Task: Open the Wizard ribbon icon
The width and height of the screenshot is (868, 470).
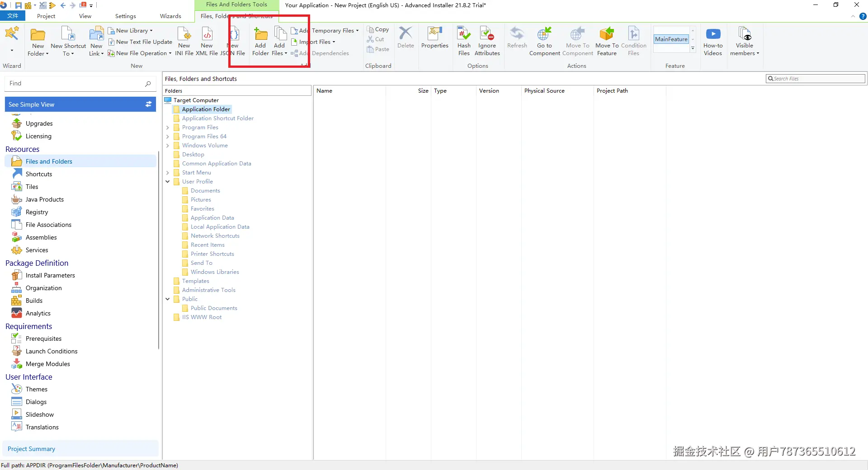Action: [12, 33]
